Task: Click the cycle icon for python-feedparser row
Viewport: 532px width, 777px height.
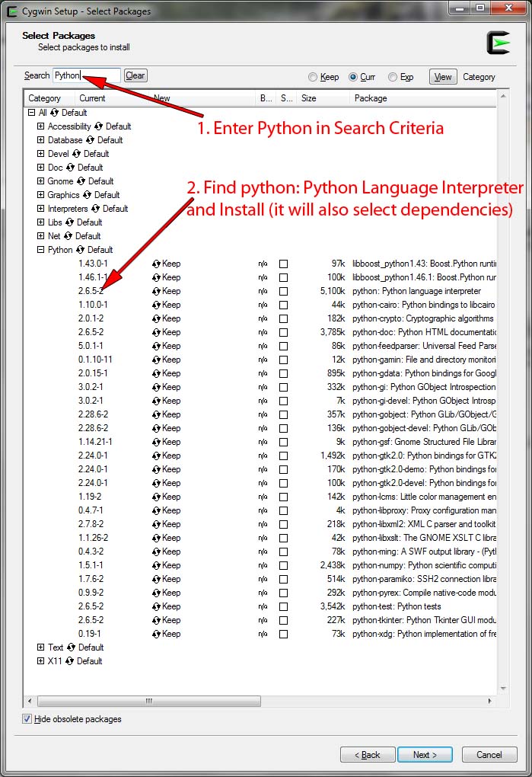Action: (156, 347)
